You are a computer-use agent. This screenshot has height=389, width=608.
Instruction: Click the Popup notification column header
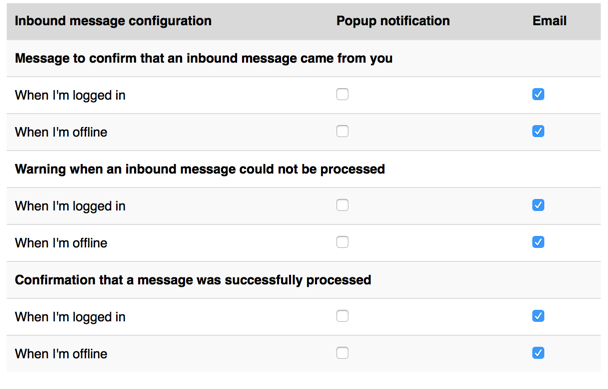393,21
